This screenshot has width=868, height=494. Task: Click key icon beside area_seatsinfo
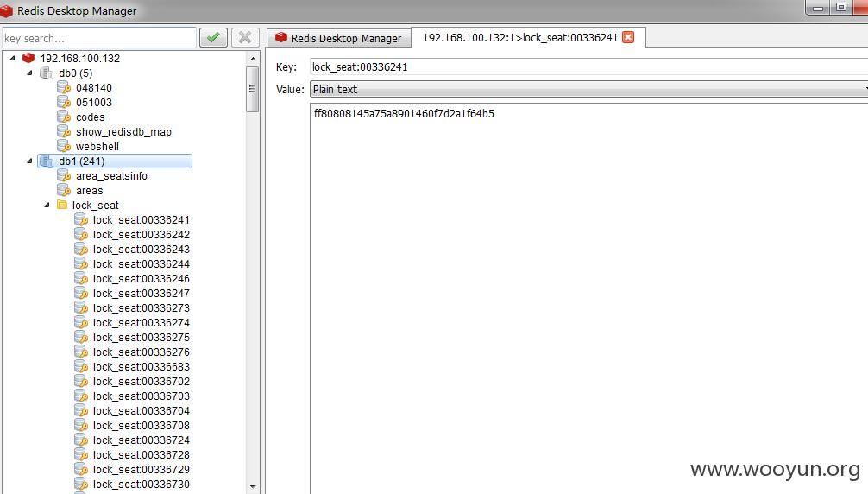(64, 175)
